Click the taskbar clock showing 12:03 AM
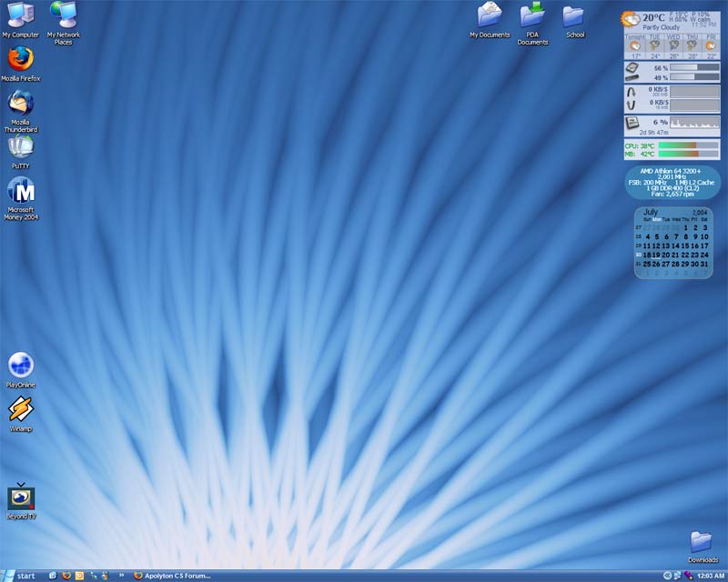This screenshot has height=582, width=728. (711, 576)
